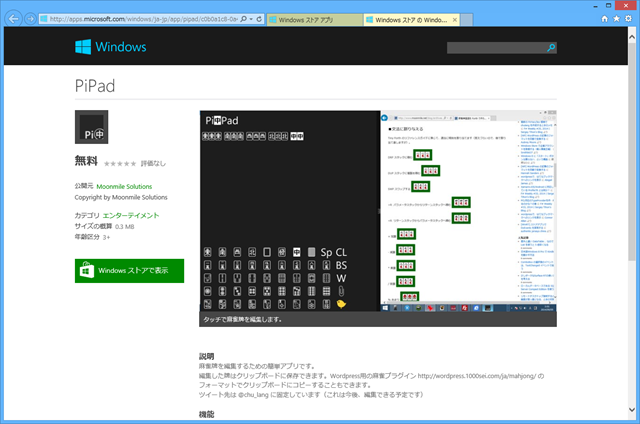The image size is (640, 424).
Task: Switch to the Windows ストア アプリ tab
Action: (315, 20)
